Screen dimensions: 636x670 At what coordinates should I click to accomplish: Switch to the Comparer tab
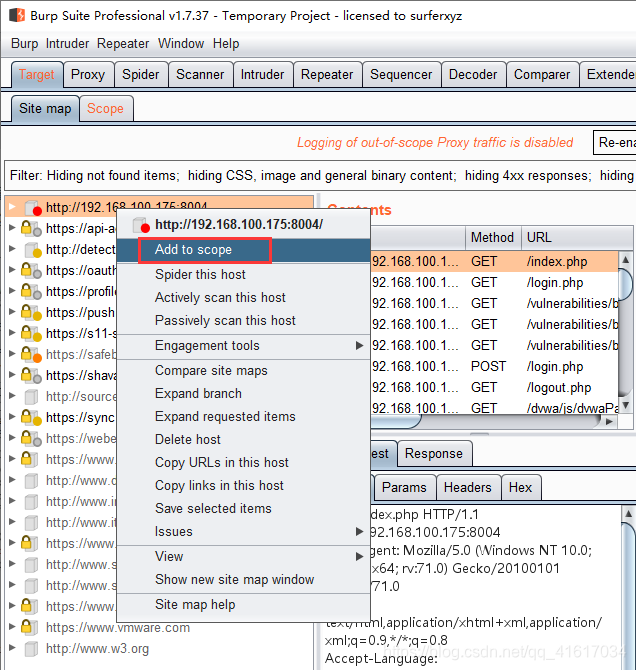(x=542, y=75)
